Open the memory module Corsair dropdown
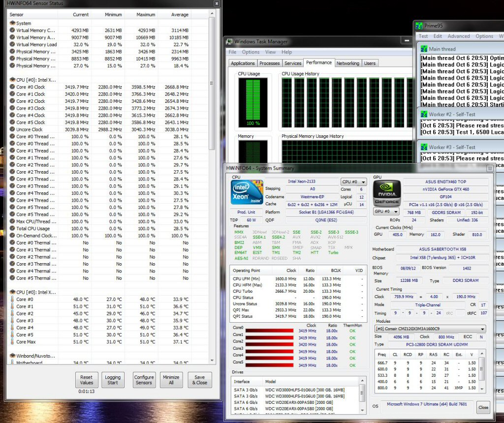This screenshot has height=423, width=504. point(430,329)
